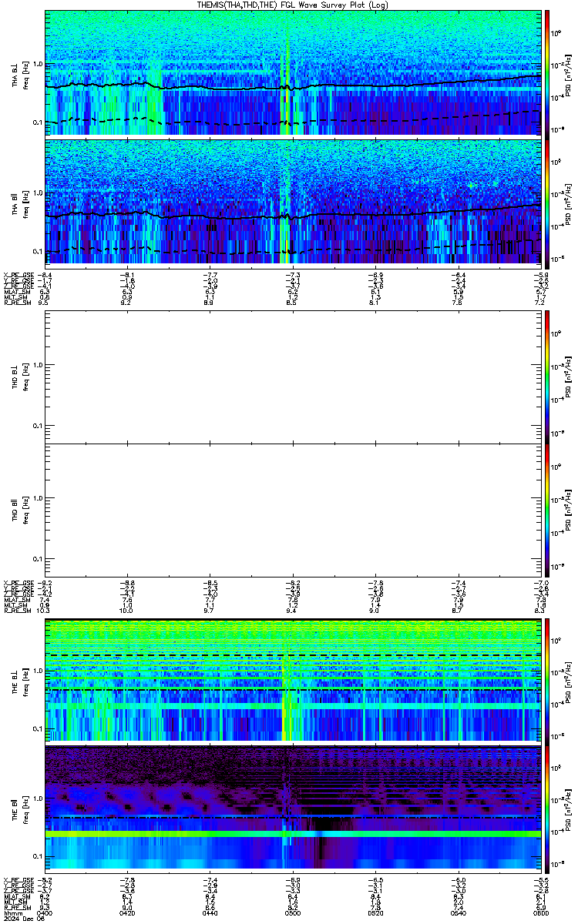
Task: Click the '1.0' frequency tick on THE B⊥ axis
Action: tap(36, 671)
